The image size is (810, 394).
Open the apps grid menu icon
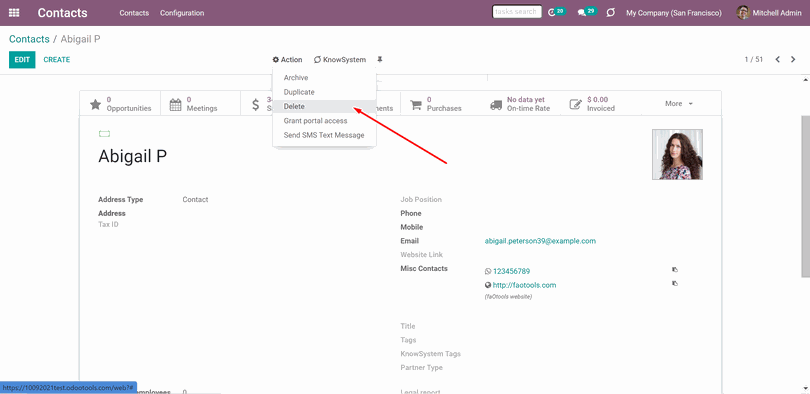click(x=14, y=13)
